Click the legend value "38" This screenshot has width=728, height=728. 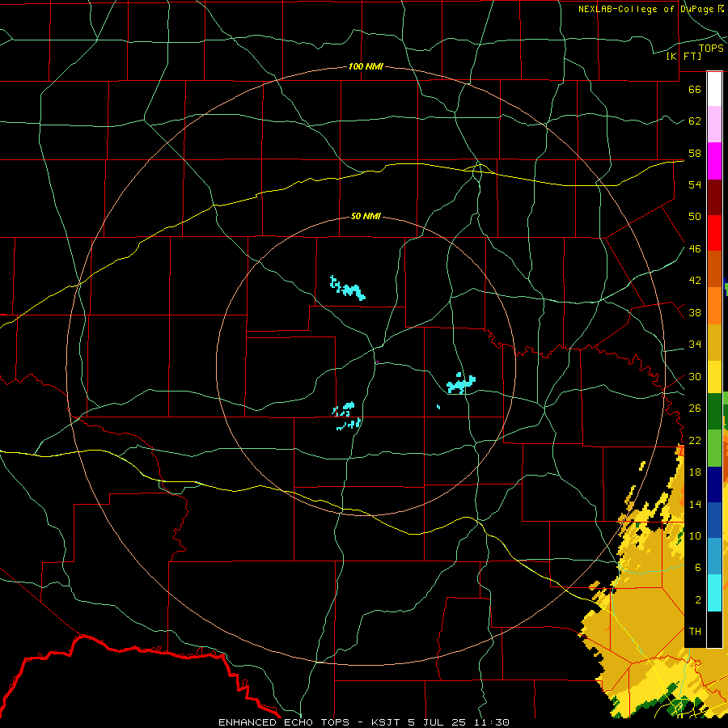point(695,313)
